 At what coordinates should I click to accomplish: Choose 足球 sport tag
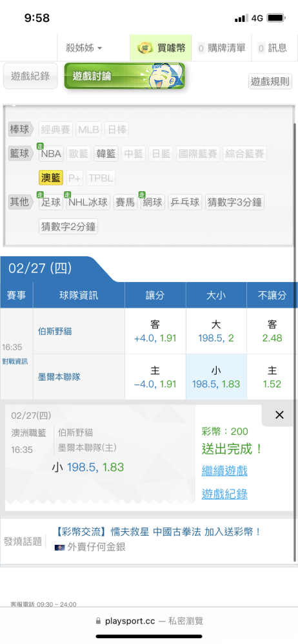coord(51,202)
